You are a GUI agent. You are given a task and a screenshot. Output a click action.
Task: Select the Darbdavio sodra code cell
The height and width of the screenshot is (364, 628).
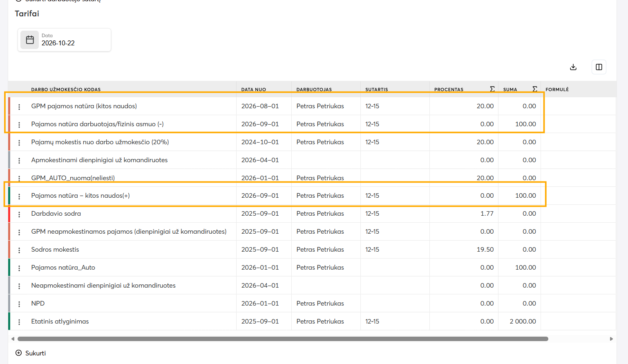(56, 213)
